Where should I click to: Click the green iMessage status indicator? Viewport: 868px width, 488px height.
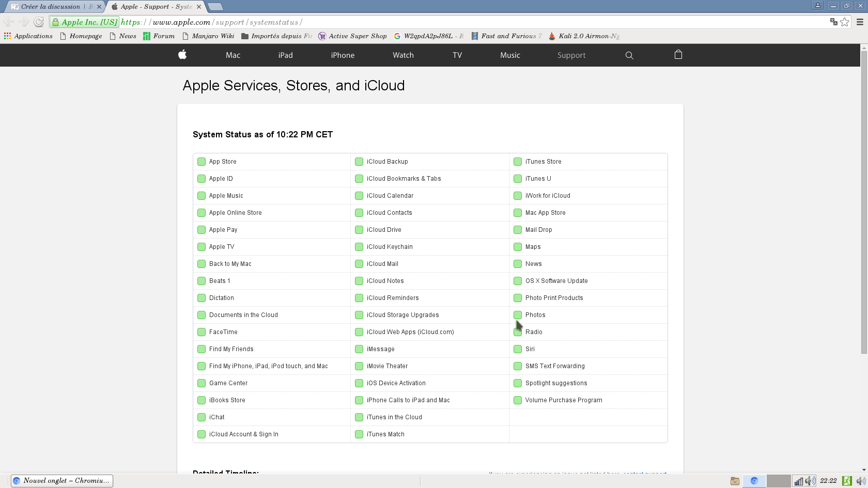[x=359, y=349]
